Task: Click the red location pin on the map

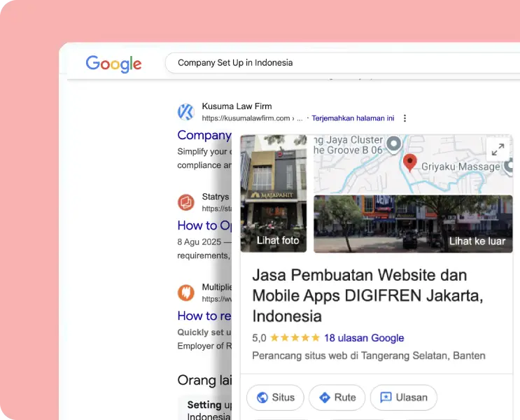Action: [410, 162]
